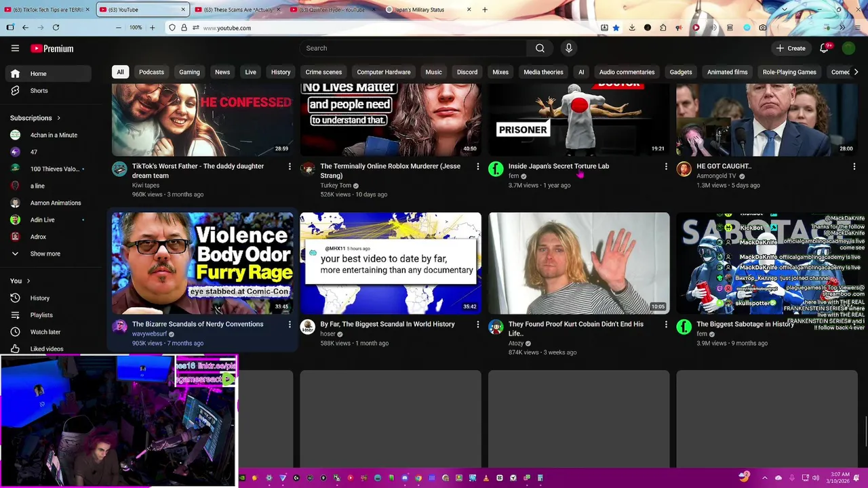This screenshot has height=488, width=868.
Task: Expand the Subscriptions section chevron
Action: (x=58, y=118)
